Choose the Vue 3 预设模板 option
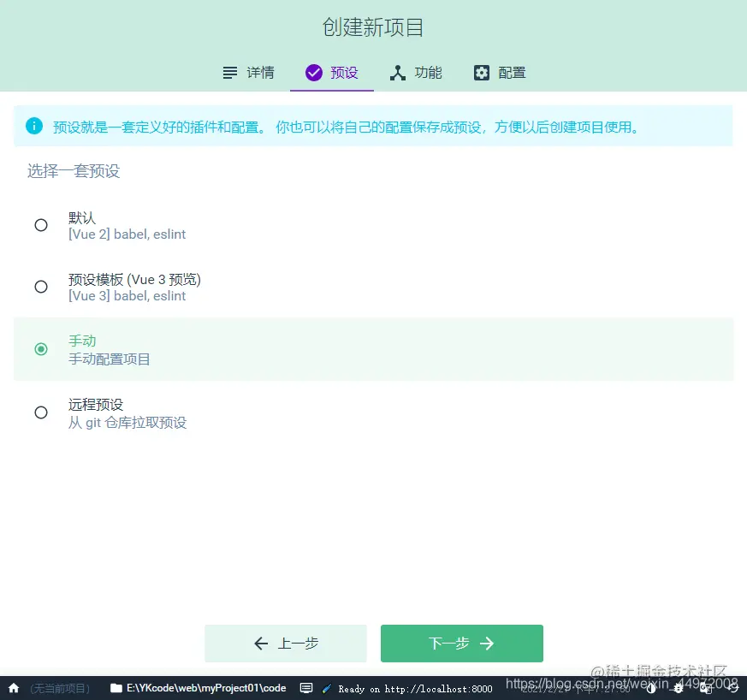Screen dimensions: 747x700 [40, 287]
